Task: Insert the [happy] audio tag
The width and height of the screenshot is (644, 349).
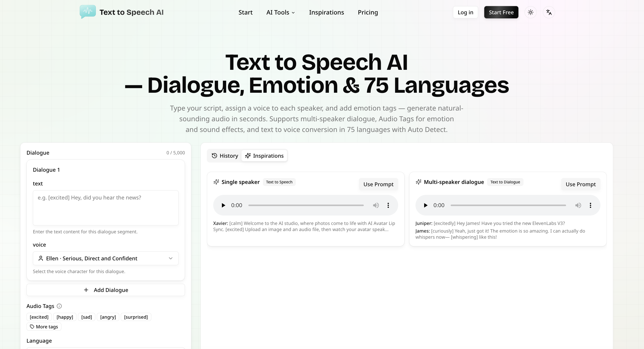Action: [65, 317]
